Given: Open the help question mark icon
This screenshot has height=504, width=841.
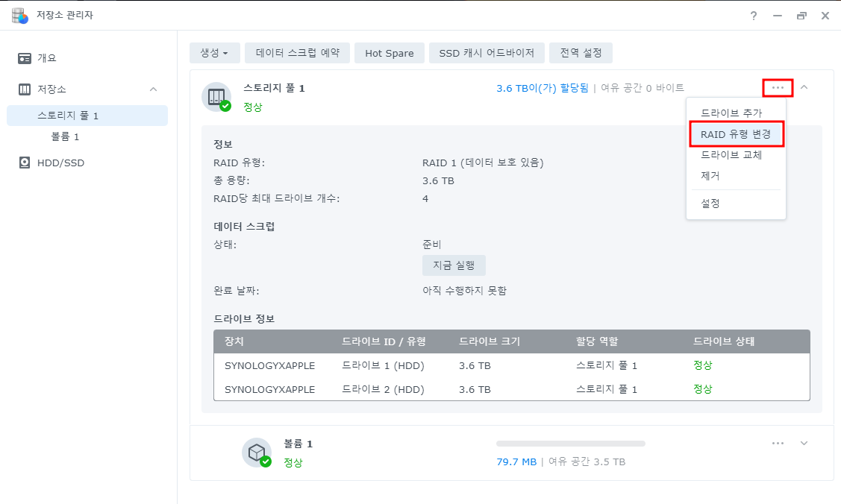Looking at the screenshot, I should point(754,16).
